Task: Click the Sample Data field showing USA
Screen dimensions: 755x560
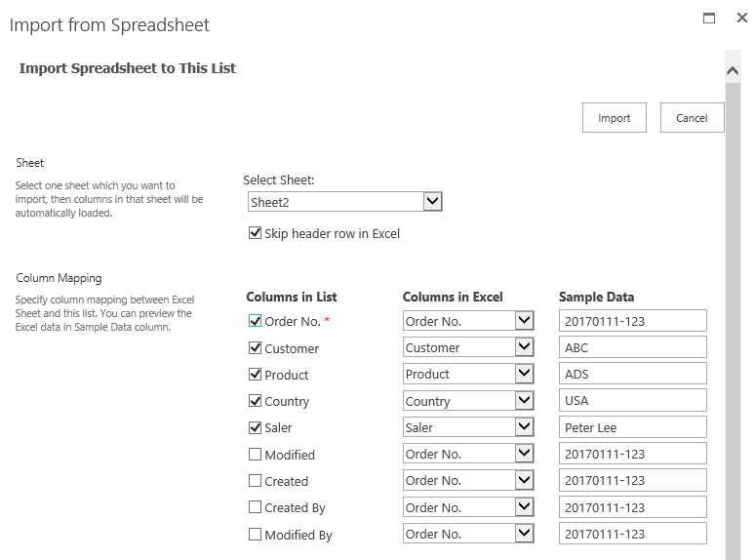Action: (632, 401)
